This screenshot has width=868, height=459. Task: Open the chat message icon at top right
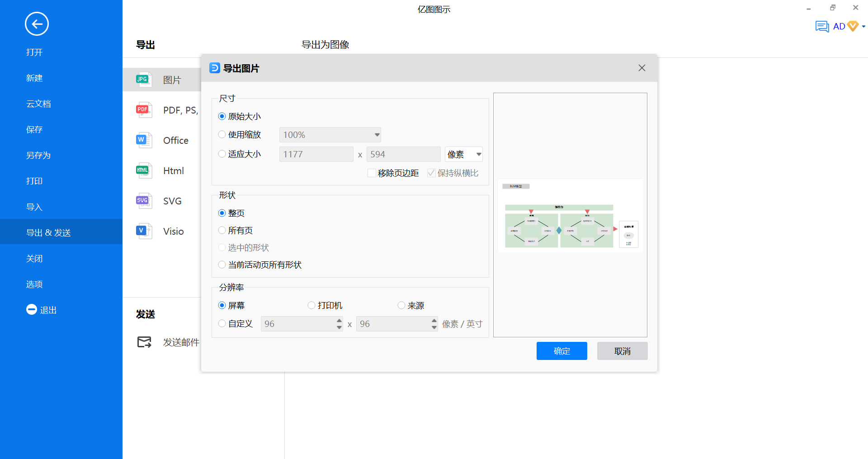822,26
